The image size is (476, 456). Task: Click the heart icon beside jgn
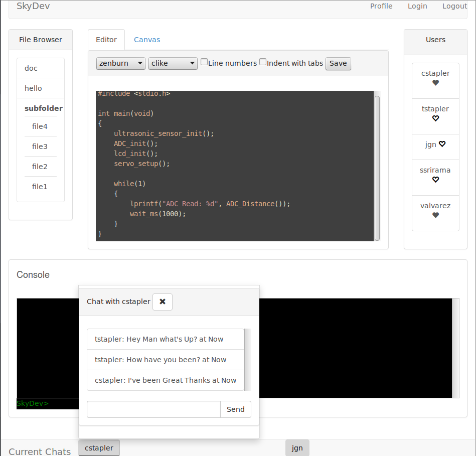pos(442,144)
